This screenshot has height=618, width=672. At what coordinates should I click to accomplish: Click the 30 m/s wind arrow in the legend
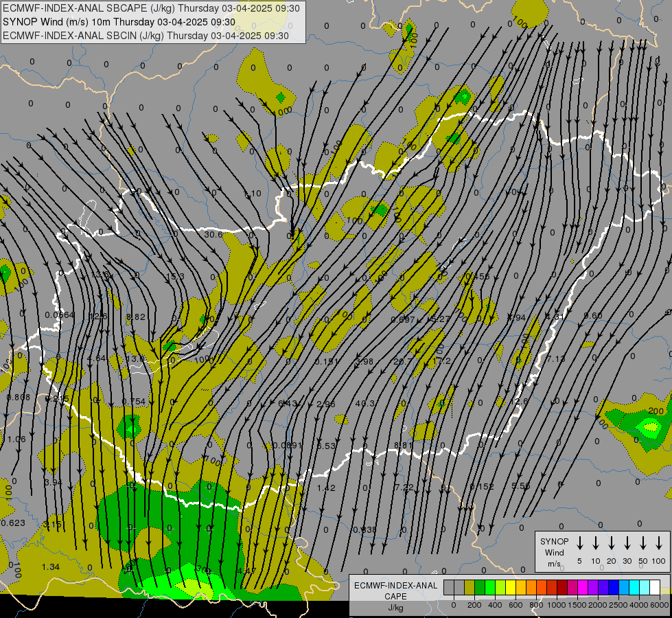pos(627,543)
